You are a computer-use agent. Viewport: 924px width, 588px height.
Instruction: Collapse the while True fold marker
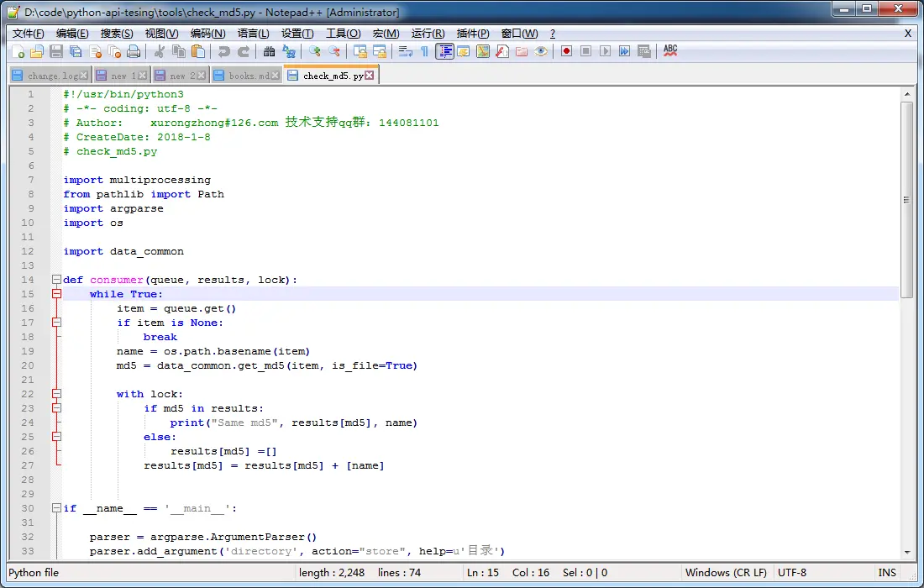click(x=56, y=293)
